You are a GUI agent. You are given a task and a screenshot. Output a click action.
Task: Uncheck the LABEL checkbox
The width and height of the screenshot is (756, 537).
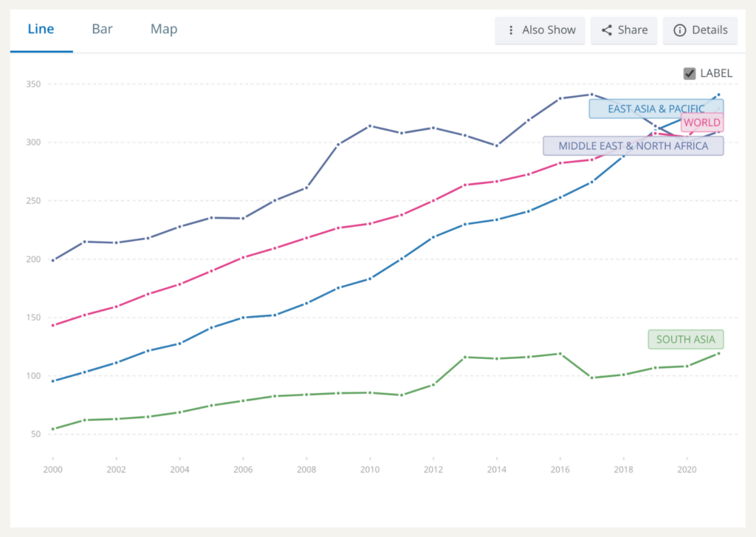[x=690, y=73]
